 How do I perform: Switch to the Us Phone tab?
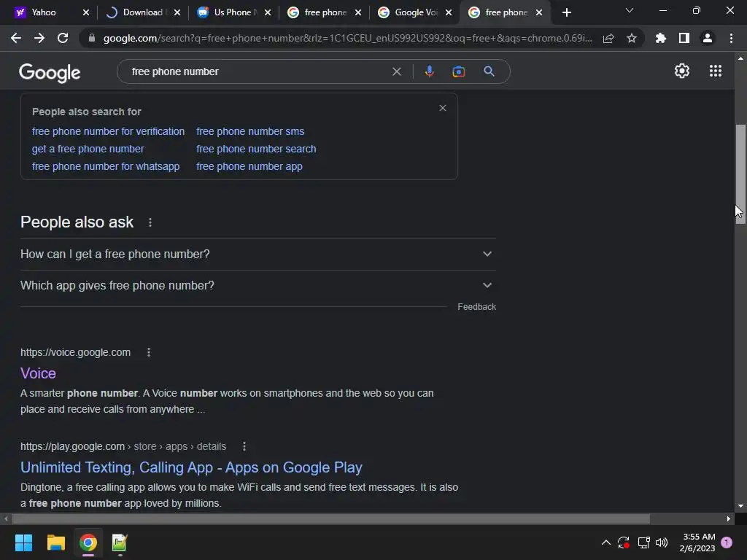pos(233,12)
